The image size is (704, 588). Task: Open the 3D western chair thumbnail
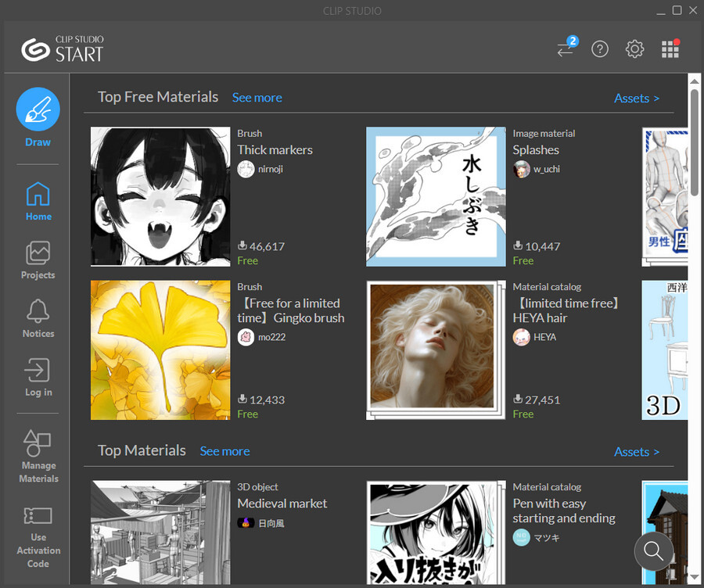tap(665, 350)
